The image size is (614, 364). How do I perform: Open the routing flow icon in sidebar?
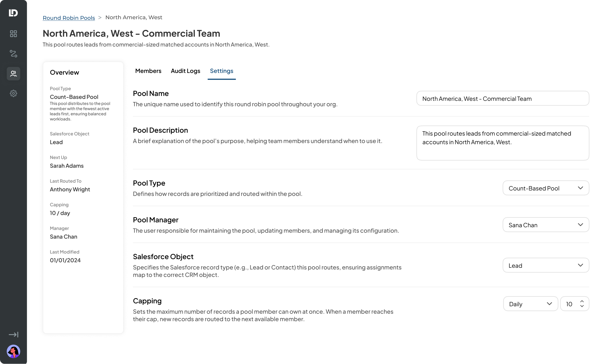[13, 53]
